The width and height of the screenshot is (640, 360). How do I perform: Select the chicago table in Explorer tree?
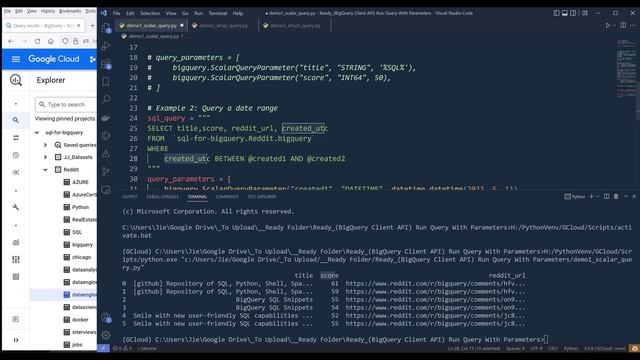81,257
